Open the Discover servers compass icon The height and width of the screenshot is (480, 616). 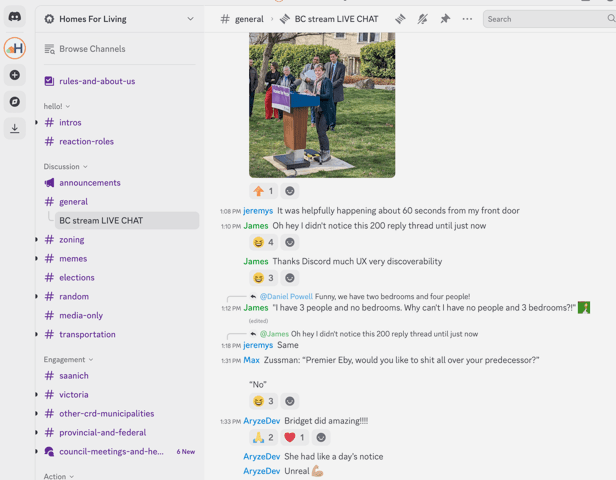(x=15, y=102)
